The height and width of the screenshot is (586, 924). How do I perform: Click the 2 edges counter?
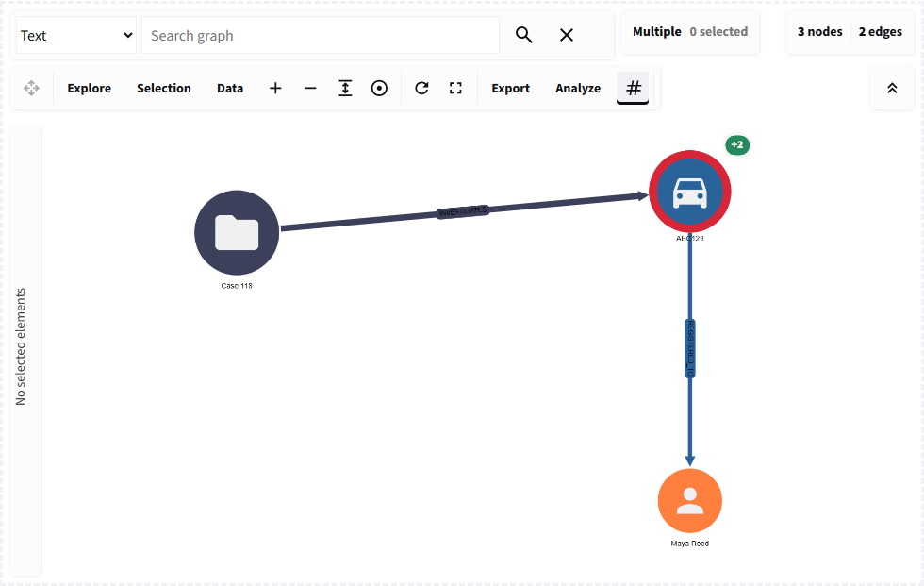click(881, 32)
